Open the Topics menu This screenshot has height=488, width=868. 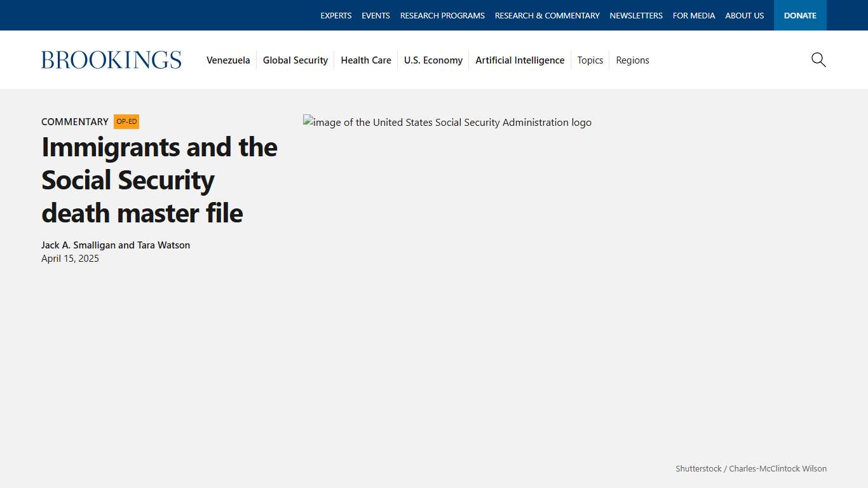click(590, 60)
